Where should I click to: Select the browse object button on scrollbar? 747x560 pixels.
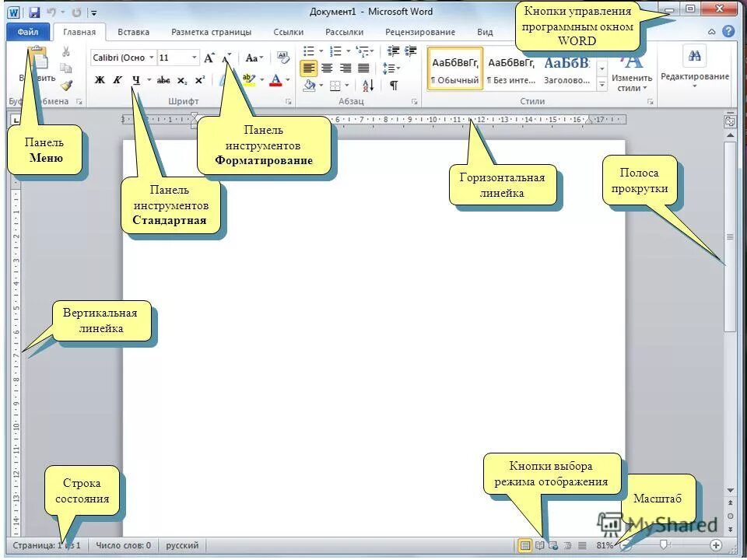click(x=731, y=516)
